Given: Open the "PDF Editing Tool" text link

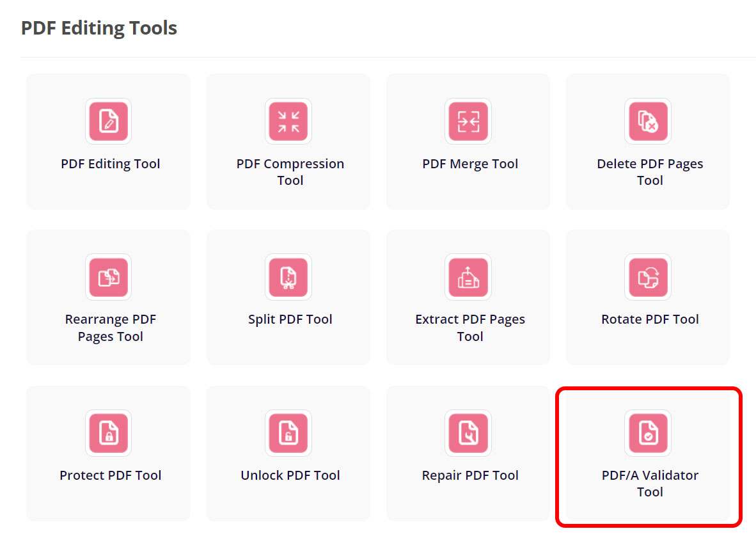Looking at the screenshot, I should [x=111, y=164].
